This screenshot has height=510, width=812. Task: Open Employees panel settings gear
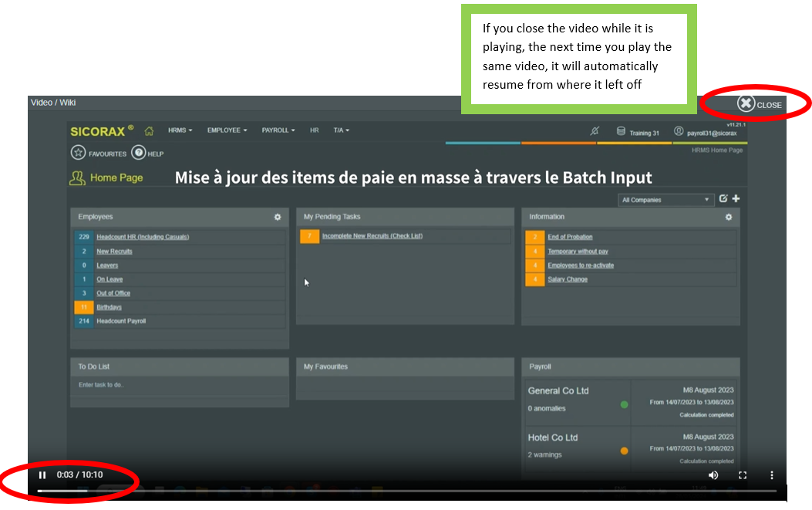[x=278, y=218]
